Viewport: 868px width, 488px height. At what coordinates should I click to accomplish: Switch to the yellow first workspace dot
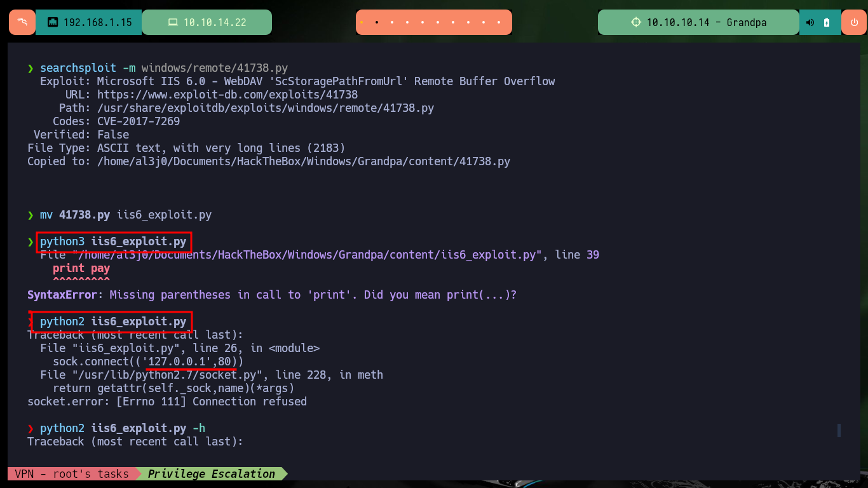[x=361, y=22]
